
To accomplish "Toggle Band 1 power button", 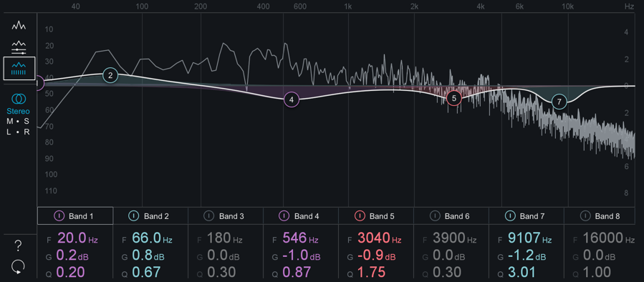I will pos(59,216).
